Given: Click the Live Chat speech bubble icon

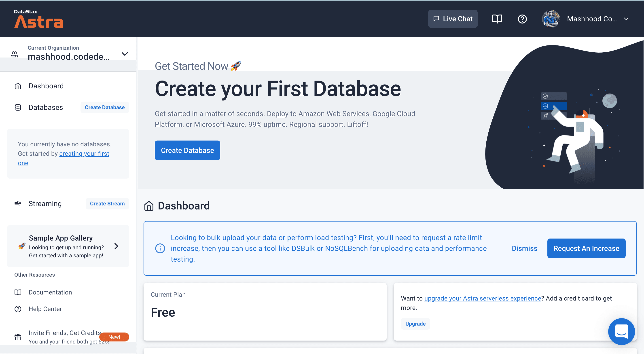Looking at the screenshot, I should coord(436,19).
